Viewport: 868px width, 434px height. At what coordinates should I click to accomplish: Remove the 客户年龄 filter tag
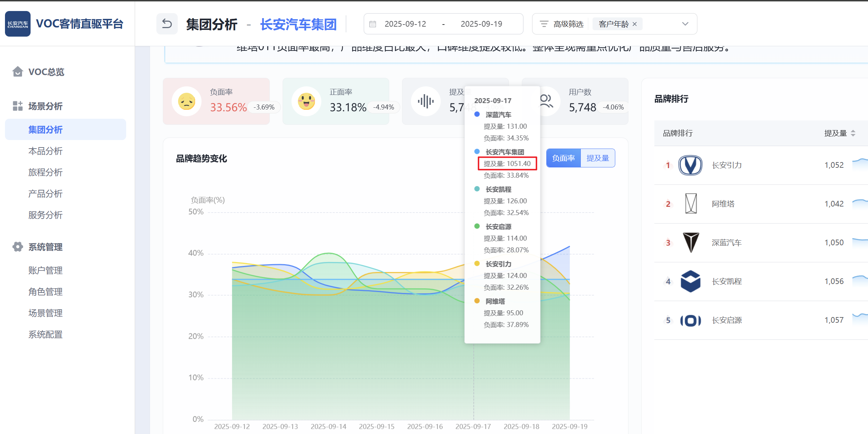tap(635, 24)
